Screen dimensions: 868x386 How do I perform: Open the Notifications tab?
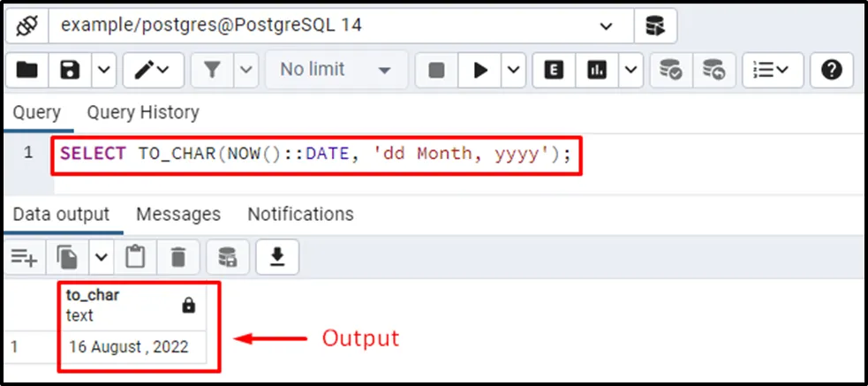[300, 214]
